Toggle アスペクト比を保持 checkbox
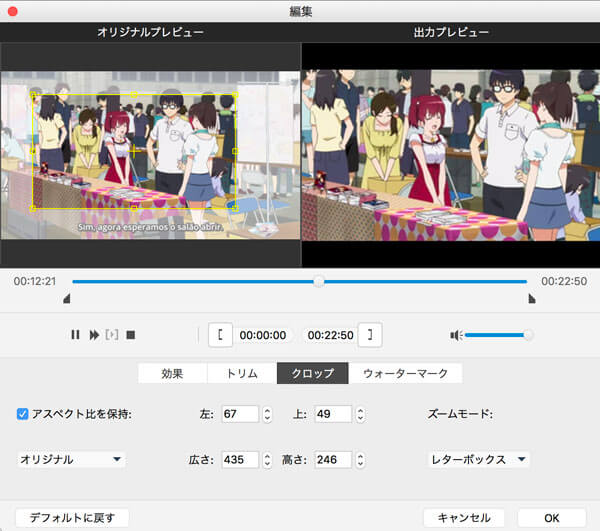Screen dimensions: 600x531 click(x=23, y=414)
